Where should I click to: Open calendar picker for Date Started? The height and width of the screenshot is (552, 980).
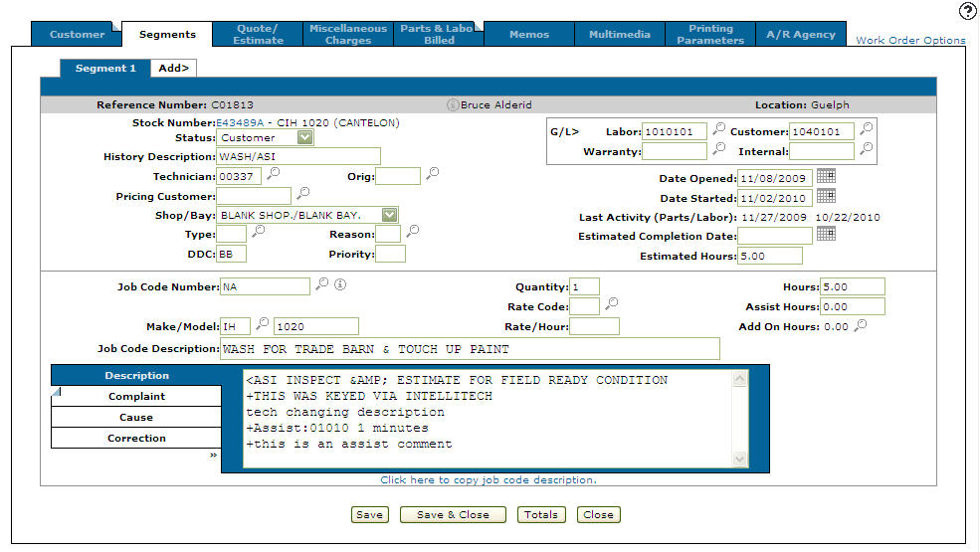[x=826, y=196]
